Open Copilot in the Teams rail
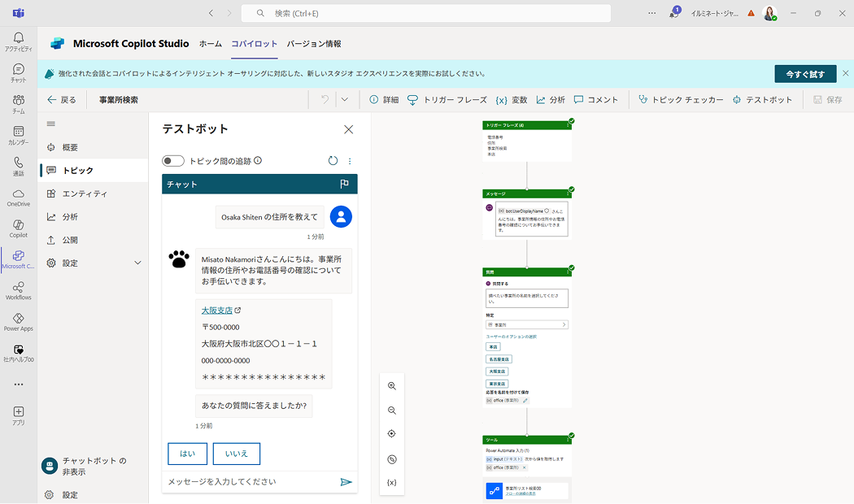The width and height of the screenshot is (854, 504). (19, 228)
